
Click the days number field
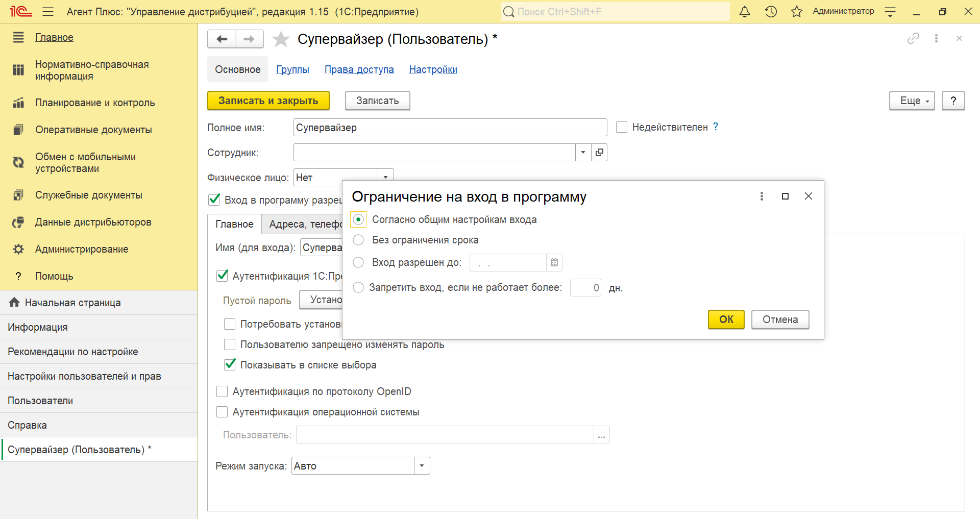(585, 287)
